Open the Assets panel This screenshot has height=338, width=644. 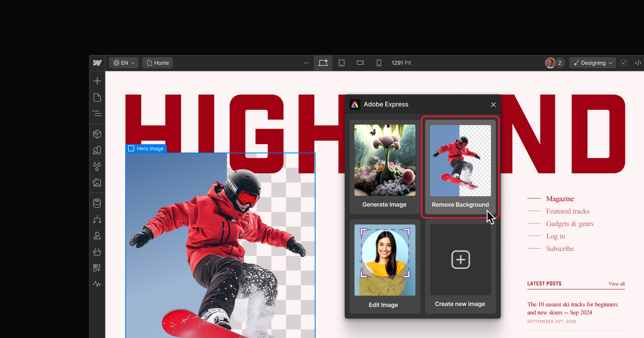click(97, 183)
